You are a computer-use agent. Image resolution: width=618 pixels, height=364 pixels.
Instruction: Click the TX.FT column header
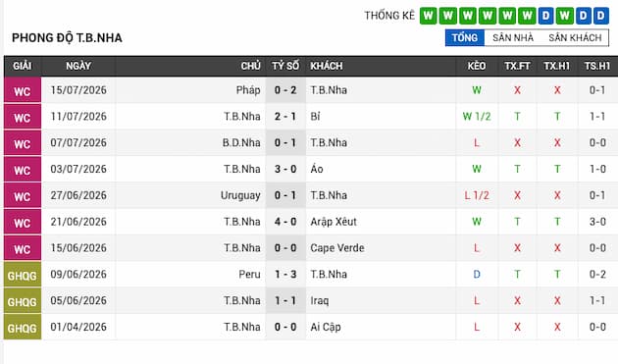tap(517, 66)
